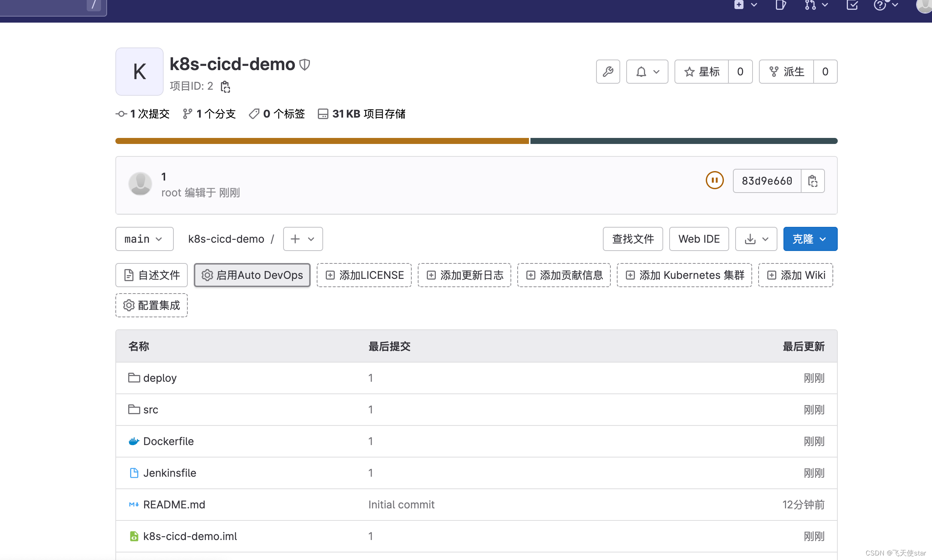Open the deploy folder
The image size is (932, 560).
pos(160,378)
